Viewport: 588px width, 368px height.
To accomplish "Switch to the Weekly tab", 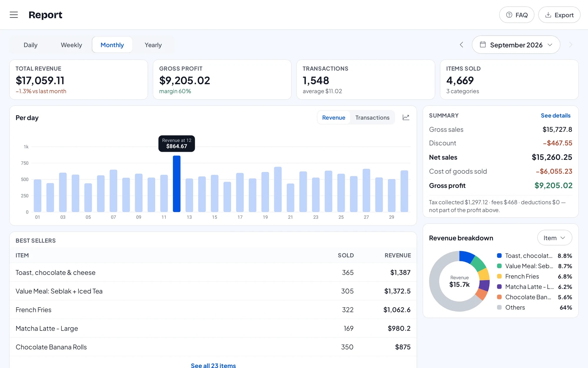I will tap(71, 45).
